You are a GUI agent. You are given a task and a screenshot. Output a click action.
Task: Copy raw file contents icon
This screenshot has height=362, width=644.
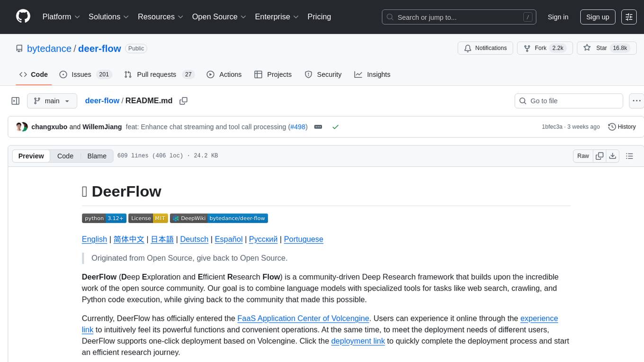coord(600,156)
